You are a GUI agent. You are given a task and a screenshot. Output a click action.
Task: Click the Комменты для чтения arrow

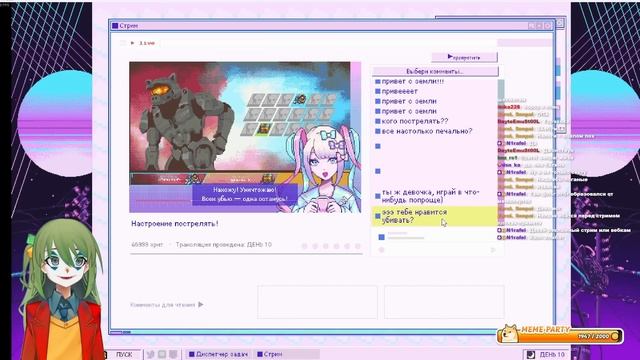[x=201, y=304]
